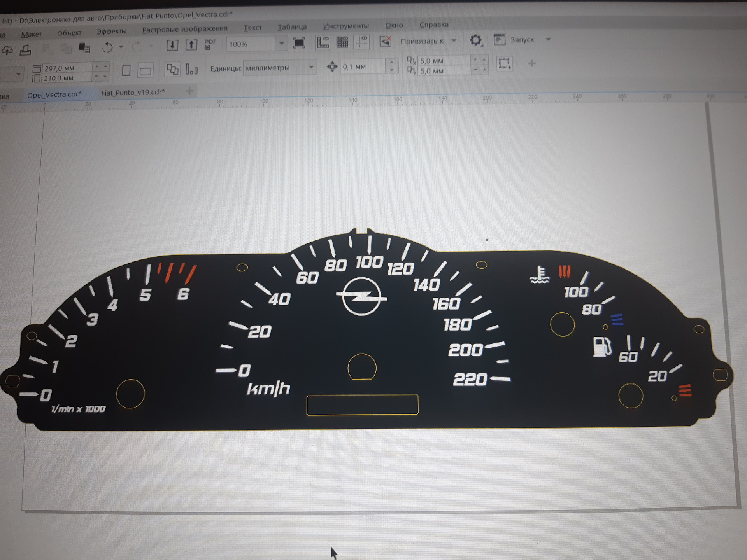The height and width of the screenshot is (560, 747).
Task: Click the cloud upload icon
Action: click(x=7, y=50)
